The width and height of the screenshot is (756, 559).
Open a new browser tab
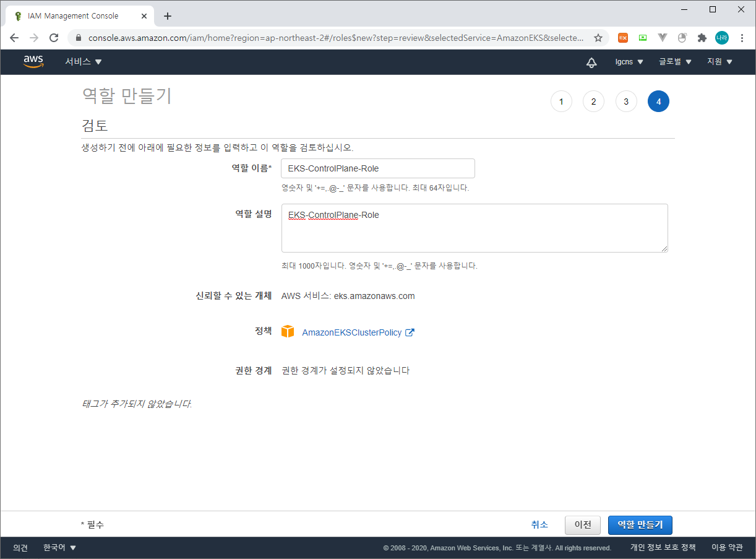tap(168, 16)
